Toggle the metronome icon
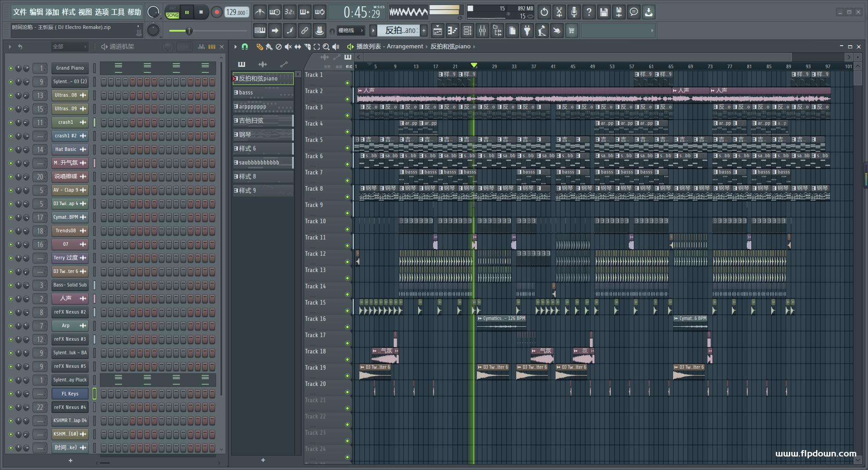Viewport: 868px width, 470px height. click(259, 12)
